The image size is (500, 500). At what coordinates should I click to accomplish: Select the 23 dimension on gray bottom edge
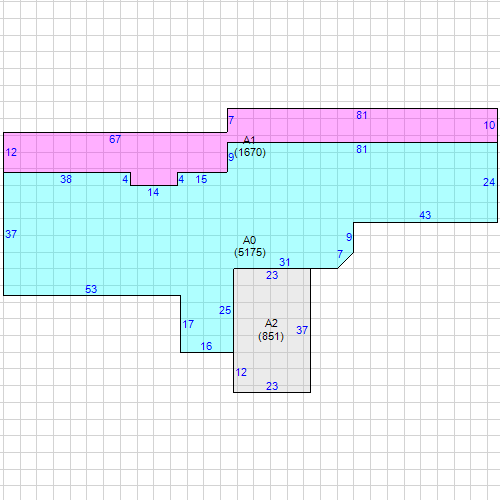[272, 386]
